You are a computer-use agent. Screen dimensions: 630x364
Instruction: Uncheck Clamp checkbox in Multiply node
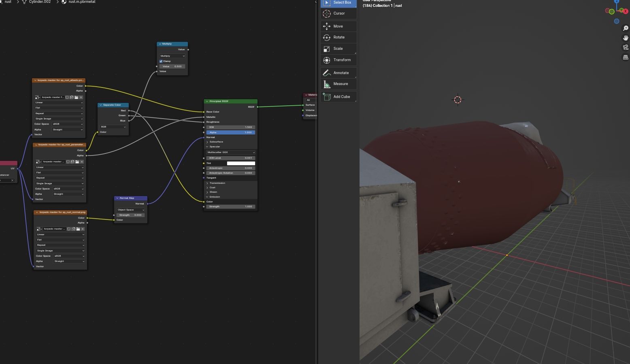161,61
